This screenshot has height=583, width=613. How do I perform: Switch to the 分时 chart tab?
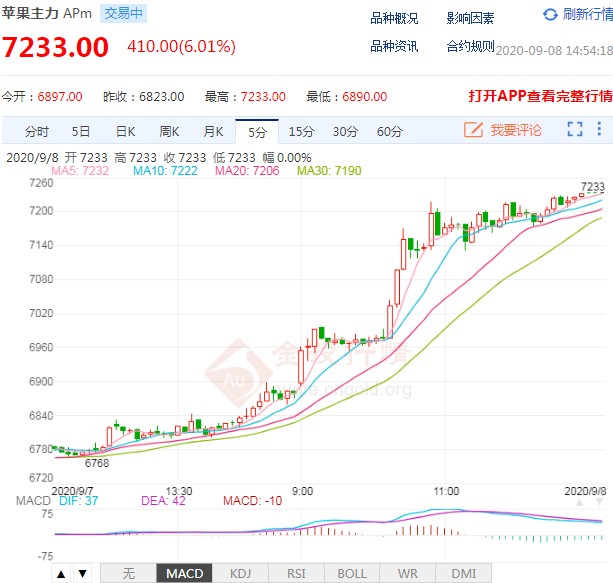37,132
